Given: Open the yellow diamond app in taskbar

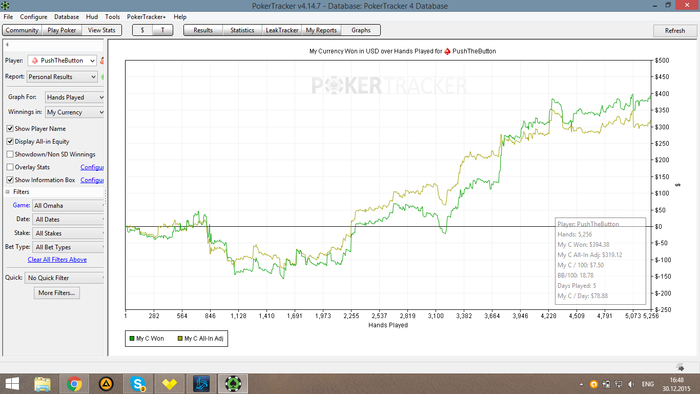Looking at the screenshot, I should (169, 384).
